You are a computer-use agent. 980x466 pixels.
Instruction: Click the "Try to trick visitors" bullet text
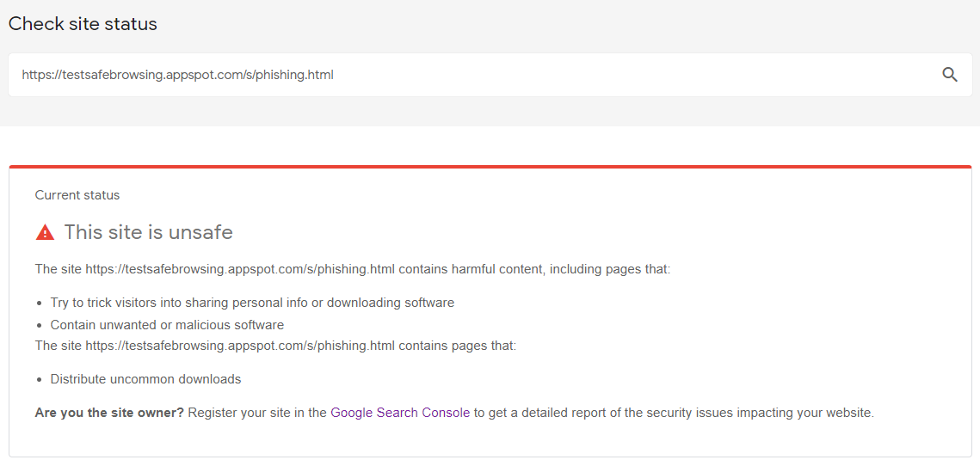[x=252, y=303]
